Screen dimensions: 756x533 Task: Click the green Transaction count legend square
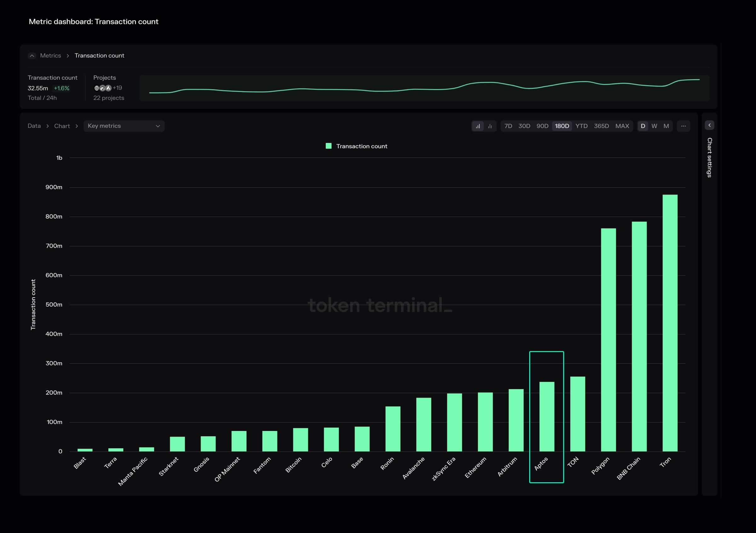coord(328,146)
